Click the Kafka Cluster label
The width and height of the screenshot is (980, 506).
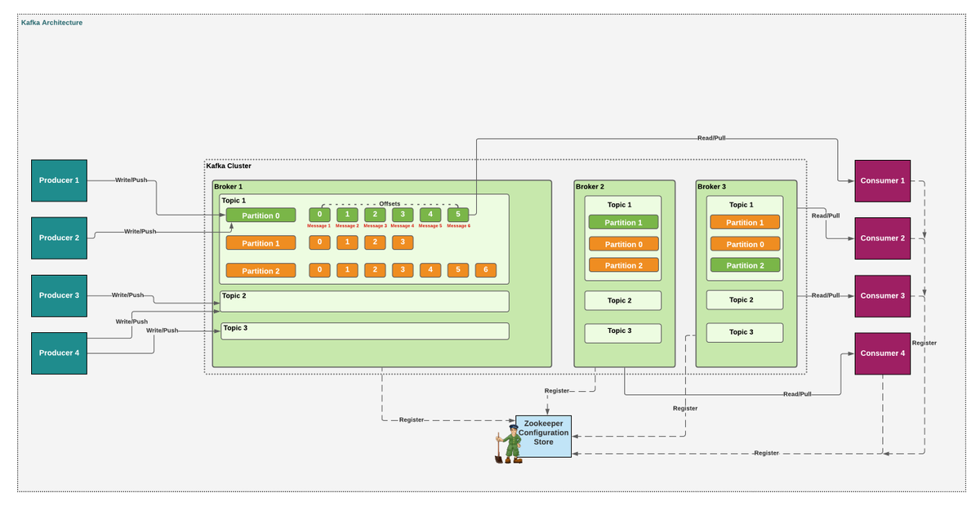point(229,166)
